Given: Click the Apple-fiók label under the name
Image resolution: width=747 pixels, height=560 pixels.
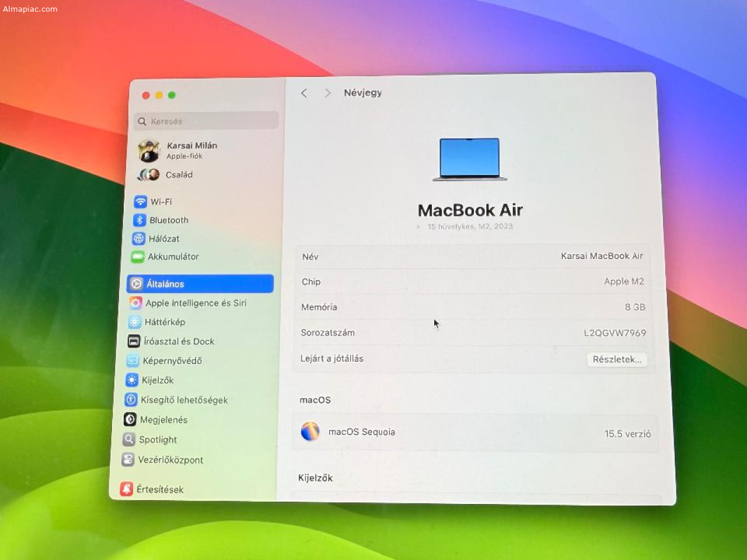Looking at the screenshot, I should [x=184, y=156].
